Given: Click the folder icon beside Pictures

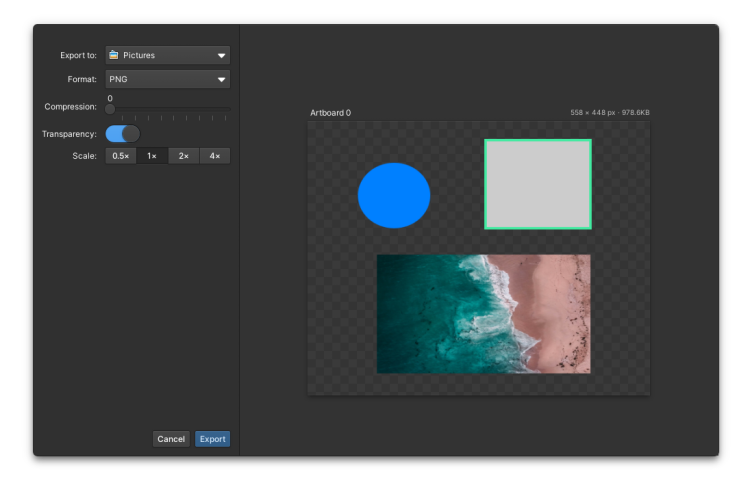Looking at the screenshot, I should (x=114, y=55).
